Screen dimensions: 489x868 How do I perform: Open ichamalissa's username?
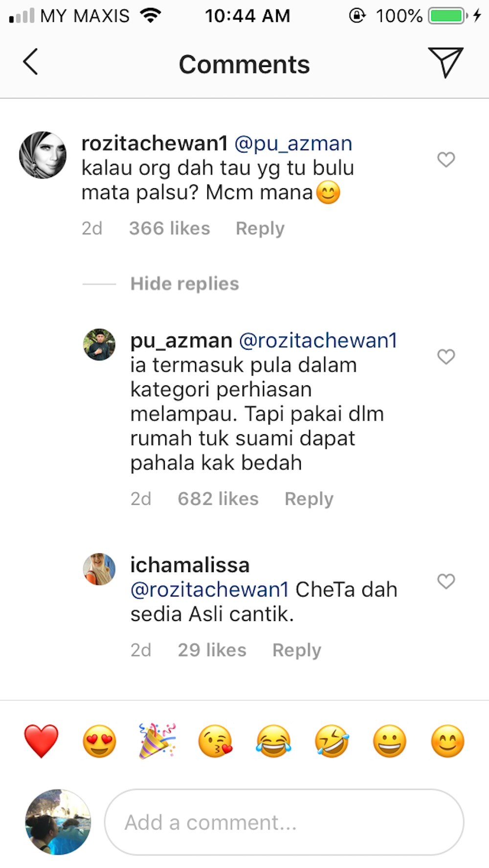tap(190, 564)
